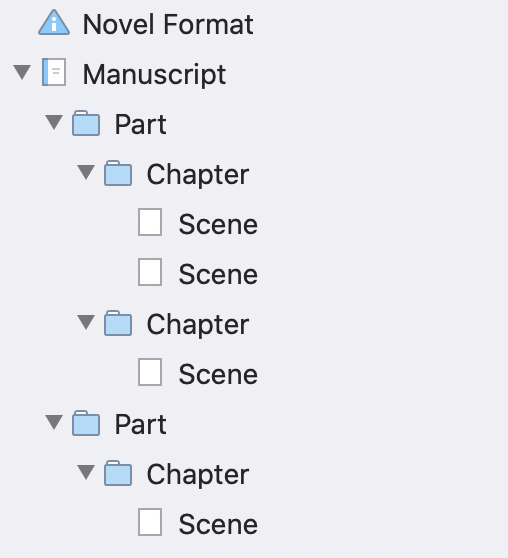Click the first Chapter folder icon
Image resolution: width=508 pixels, height=558 pixels.
click(118, 173)
